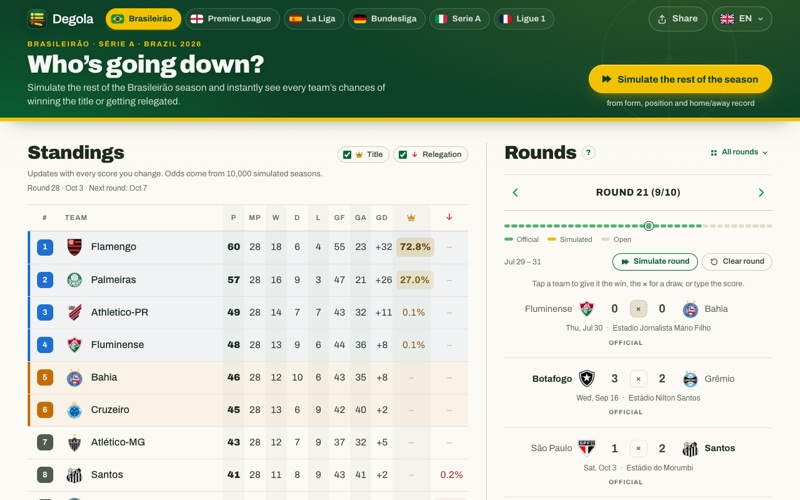Switch to the Serie A tab
800x500 pixels.
[x=459, y=19]
